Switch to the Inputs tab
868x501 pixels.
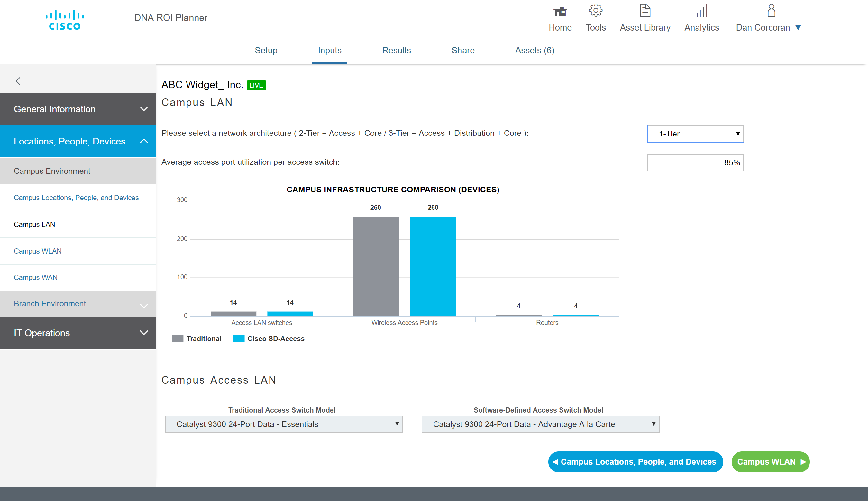(329, 50)
